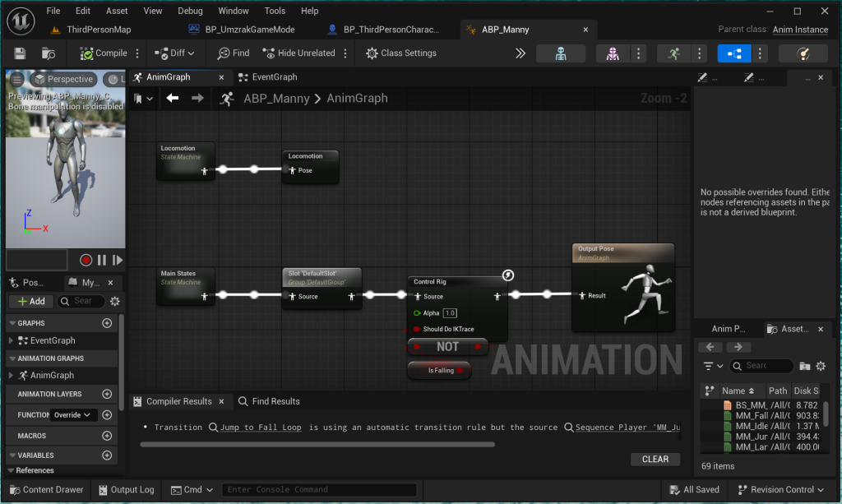Clear the compiler results
The width and height of the screenshot is (842, 504).
click(x=655, y=459)
